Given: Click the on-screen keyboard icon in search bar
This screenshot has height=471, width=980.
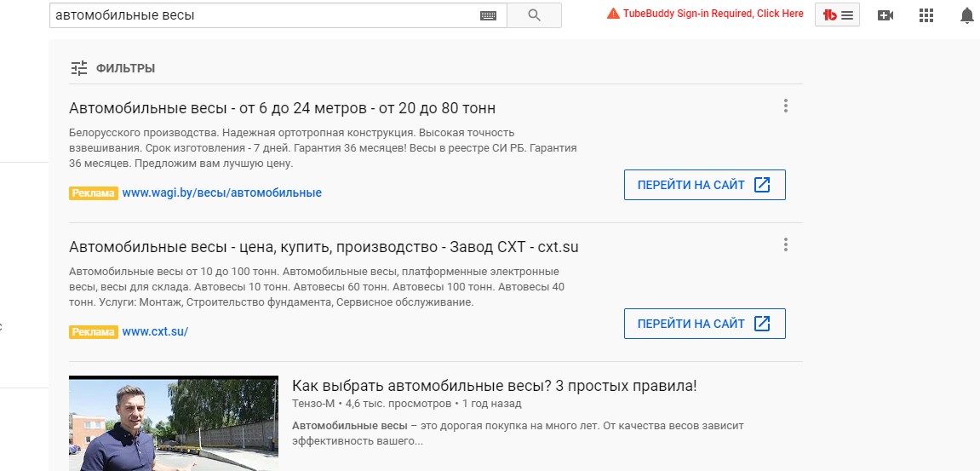Looking at the screenshot, I should coord(488,15).
